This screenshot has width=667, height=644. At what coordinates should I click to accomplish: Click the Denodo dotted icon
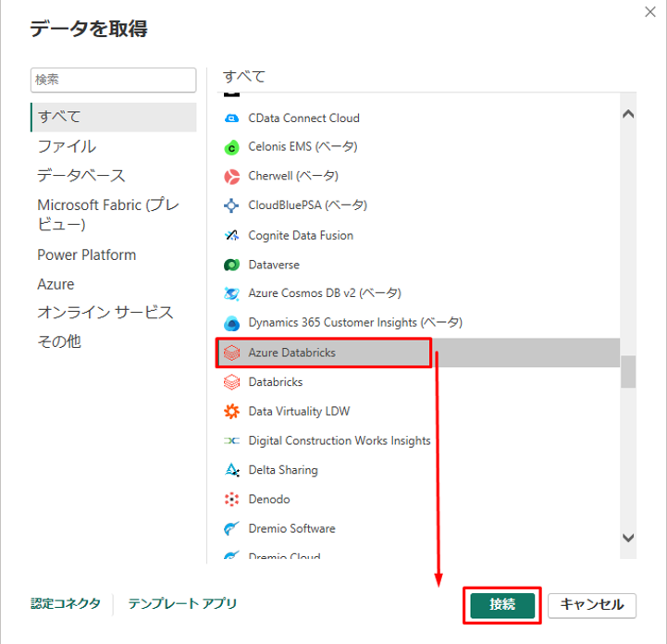[x=231, y=499]
